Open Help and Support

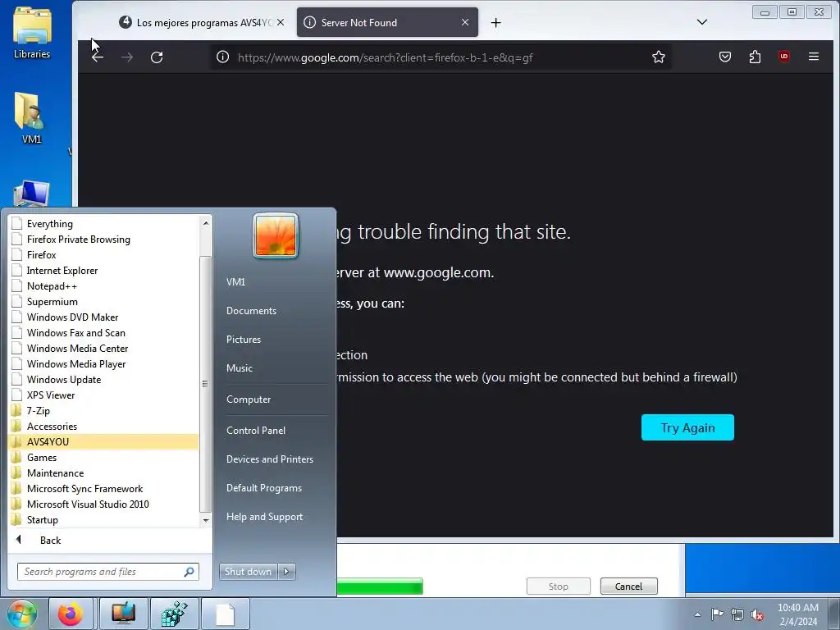[x=264, y=517]
